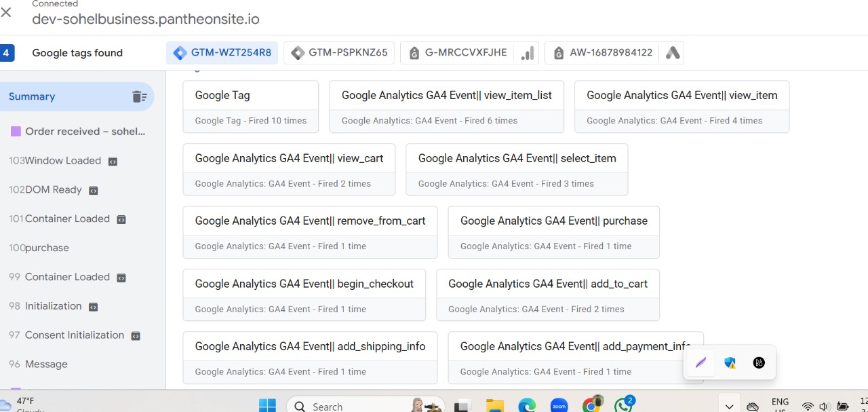Click the 4 Google tags found badge
Screen dimensions: 868x412
pos(6,53)
